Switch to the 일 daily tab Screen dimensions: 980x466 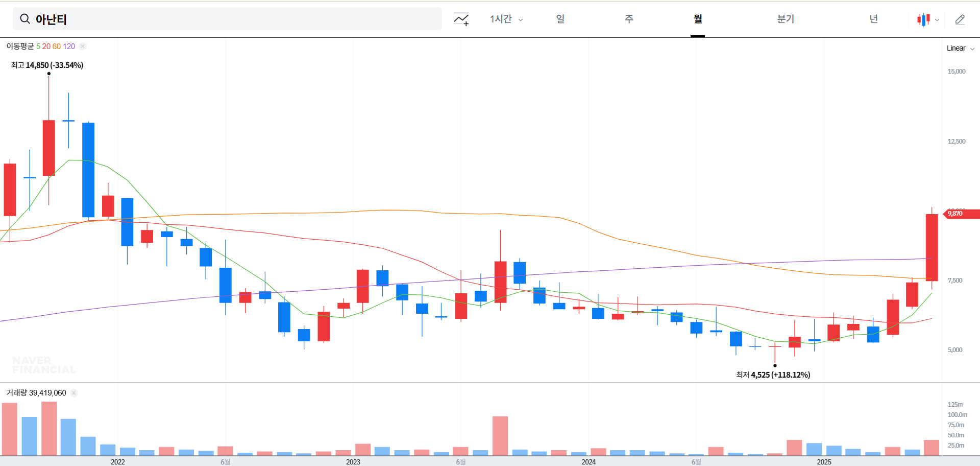(x=560, y=19)
